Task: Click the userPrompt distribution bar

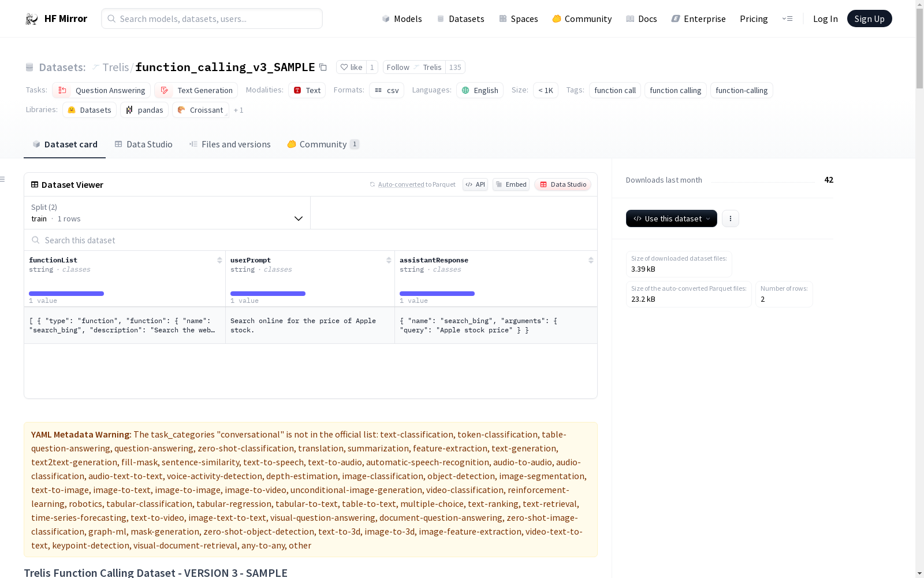Action: [x=268, y=294]
